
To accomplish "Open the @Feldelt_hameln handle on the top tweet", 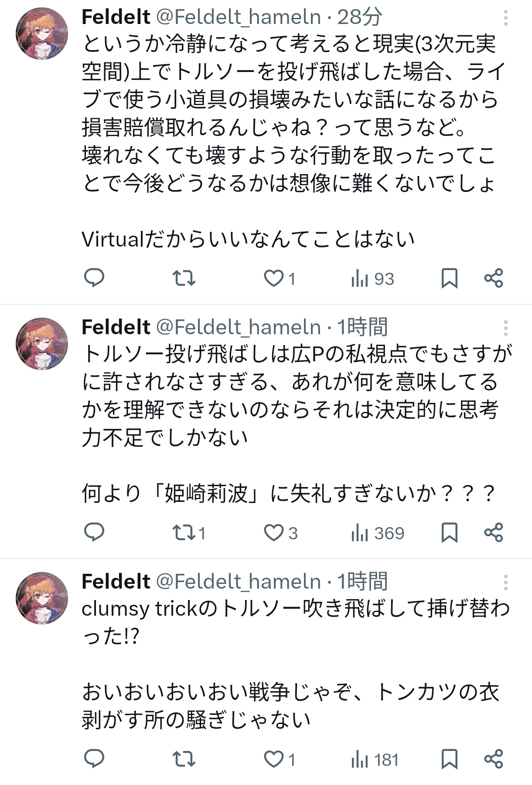I will (x=239, y=17).
